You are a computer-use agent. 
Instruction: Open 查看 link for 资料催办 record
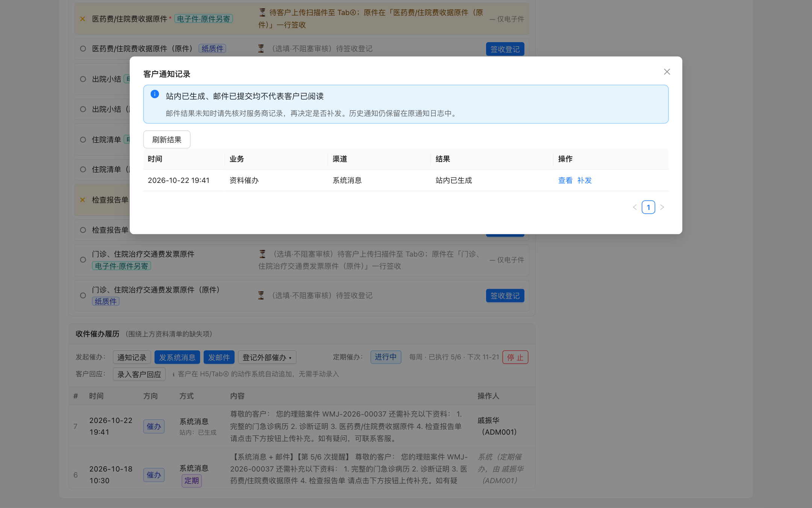click(565, 180)
